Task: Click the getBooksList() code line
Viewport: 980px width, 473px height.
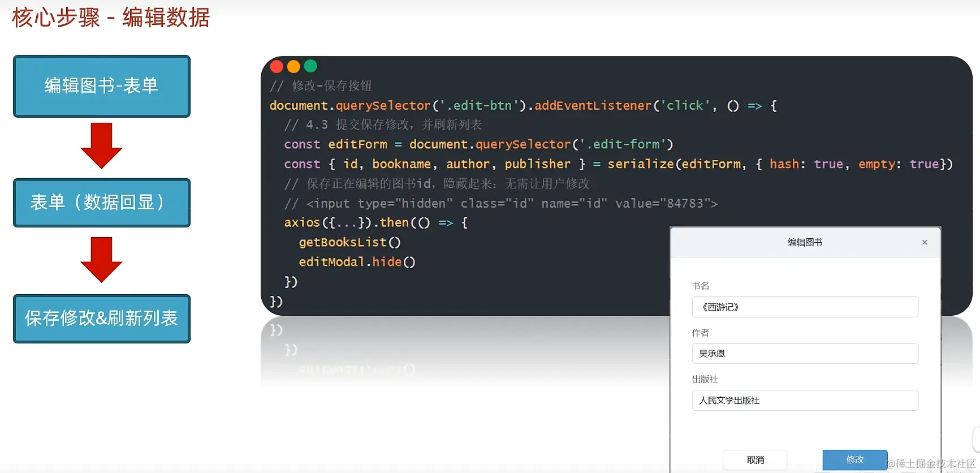Action: click(x=349, y=242)
